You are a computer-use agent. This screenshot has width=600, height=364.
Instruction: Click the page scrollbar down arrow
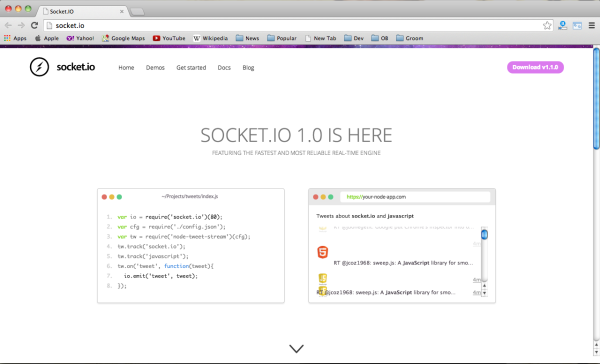[x=596, y=352]
